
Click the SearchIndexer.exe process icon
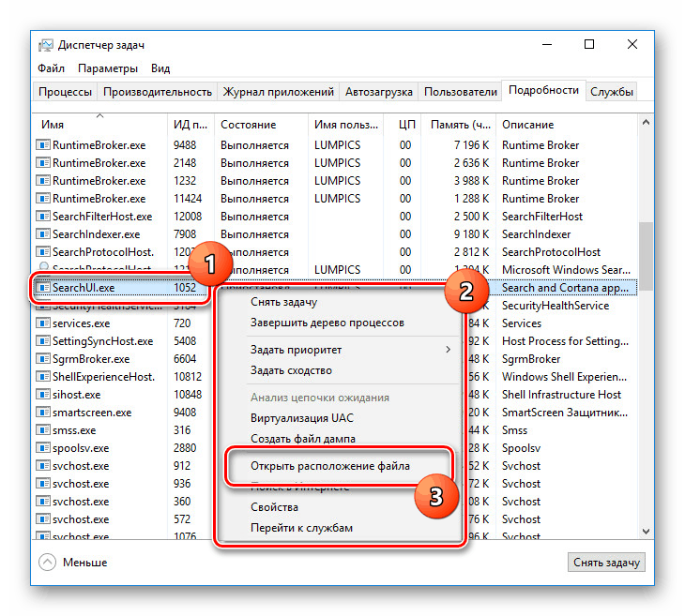[43, 234]
